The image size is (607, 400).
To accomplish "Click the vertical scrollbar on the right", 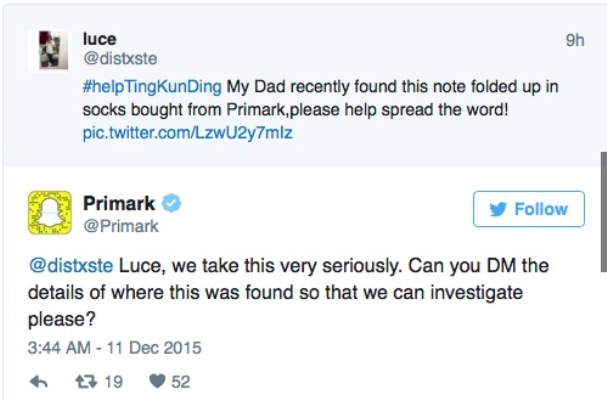I will [602, 210].
